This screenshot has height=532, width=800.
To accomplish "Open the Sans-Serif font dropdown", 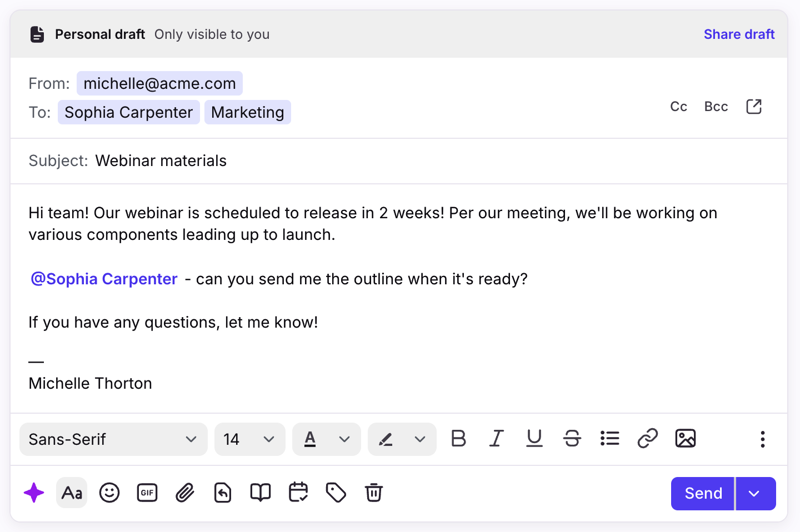I will click(113, 439).
